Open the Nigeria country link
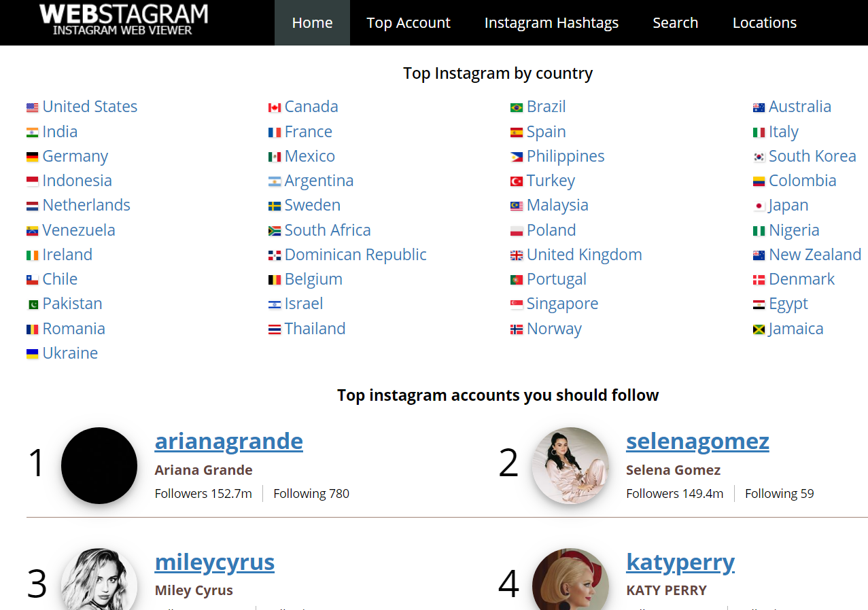868x610 pixels. 794,230
